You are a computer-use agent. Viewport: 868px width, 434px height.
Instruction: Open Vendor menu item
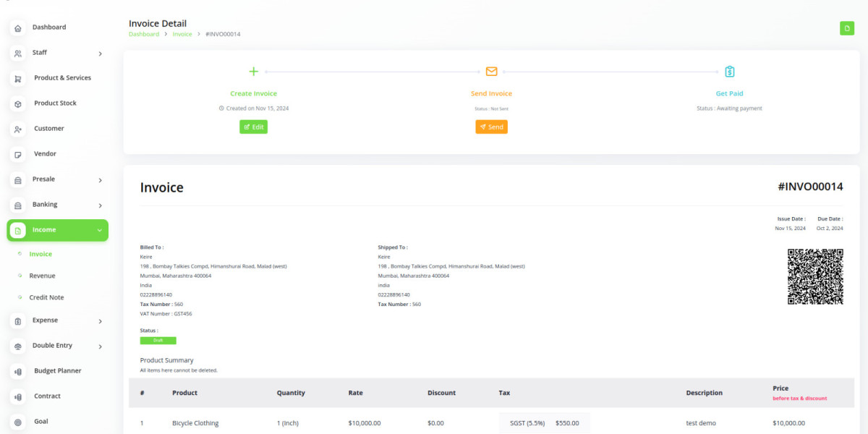click(x=45, y=153)
